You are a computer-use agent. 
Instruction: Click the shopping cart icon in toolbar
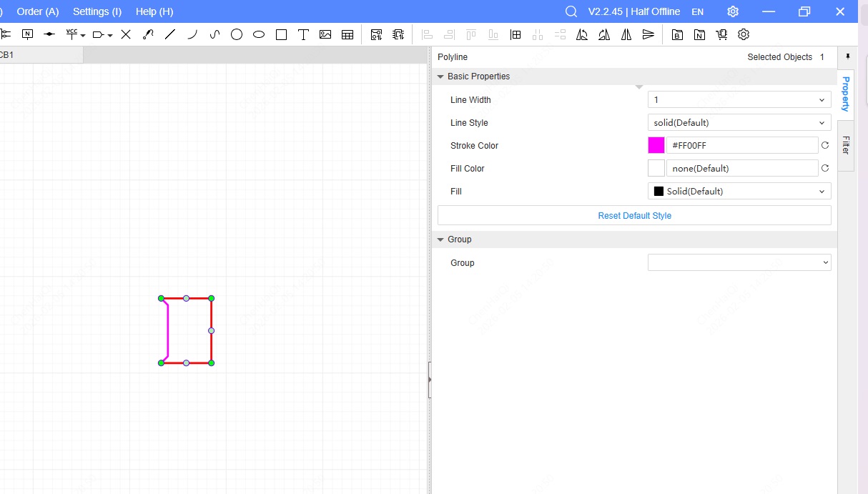click(x=721, y=34)
